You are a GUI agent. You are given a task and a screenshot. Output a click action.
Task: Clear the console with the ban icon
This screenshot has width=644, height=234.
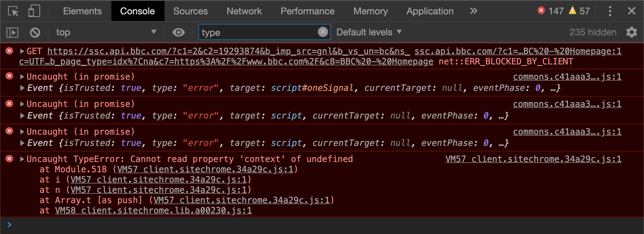35,32
